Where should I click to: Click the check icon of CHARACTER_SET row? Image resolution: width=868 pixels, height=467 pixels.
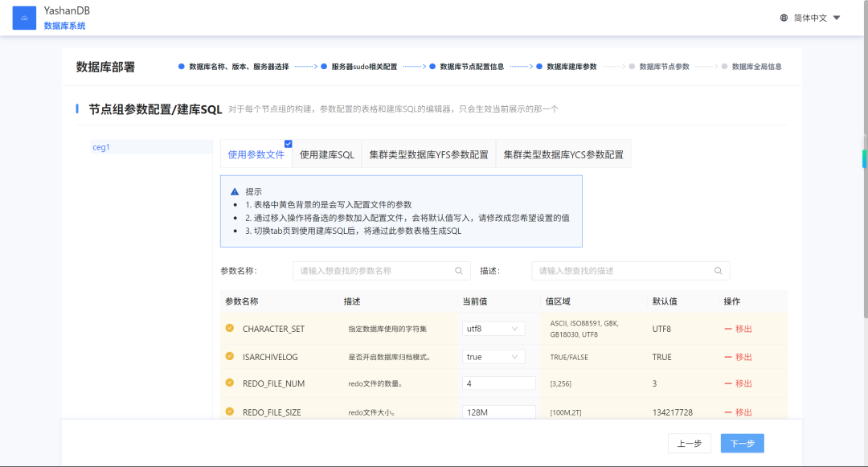[230, 328]
